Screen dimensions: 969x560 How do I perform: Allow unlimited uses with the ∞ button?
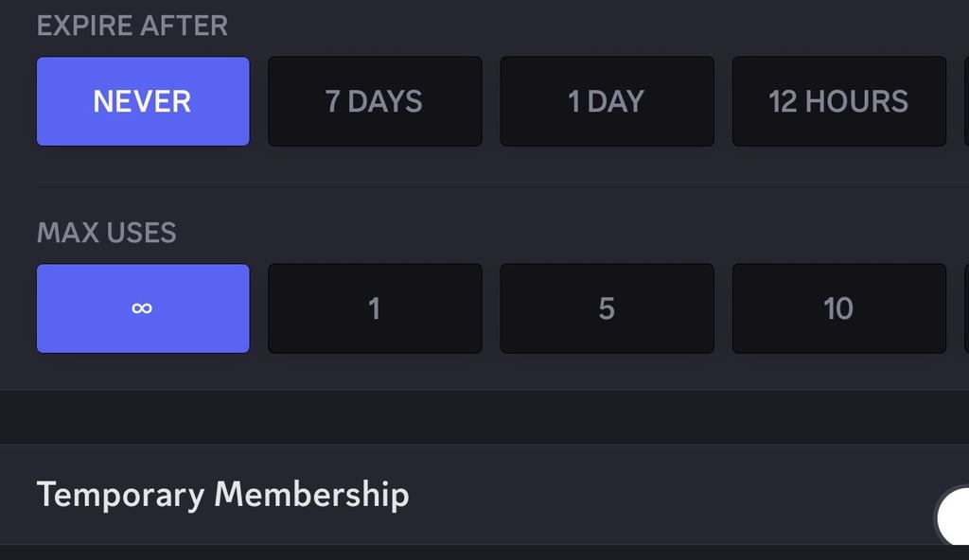click(143, 308)
